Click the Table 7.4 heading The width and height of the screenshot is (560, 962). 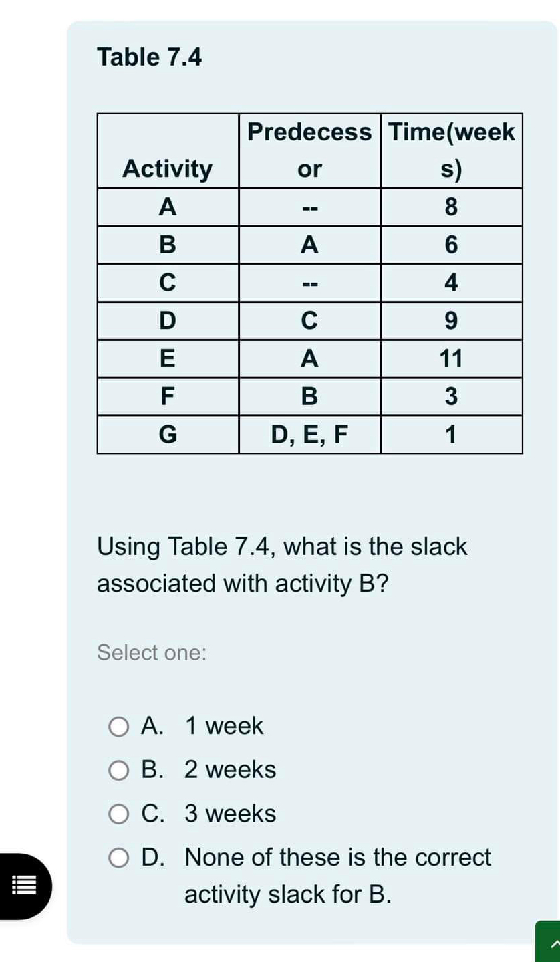click(x=148, y=57)
